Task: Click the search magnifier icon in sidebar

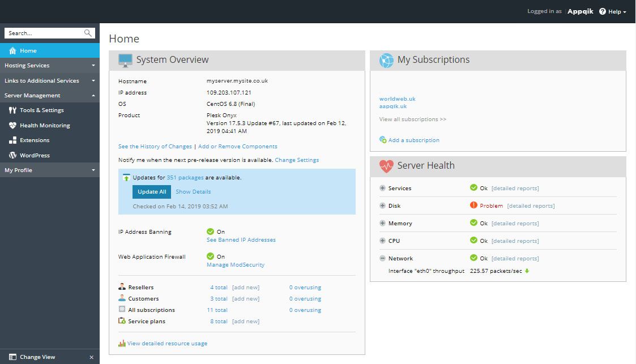Action: [88, 33]
